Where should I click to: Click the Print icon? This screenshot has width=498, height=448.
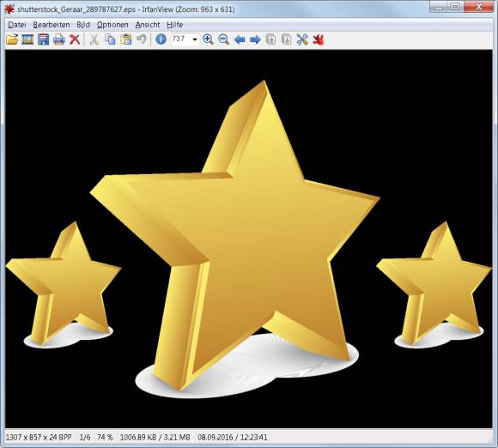(59, 40)
